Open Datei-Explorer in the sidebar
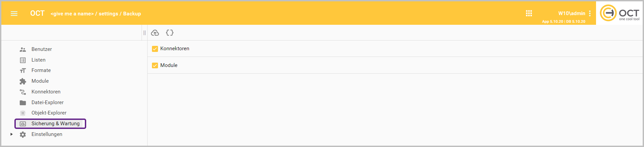Viewport: 644px width, 147px height. click(47, 102)
